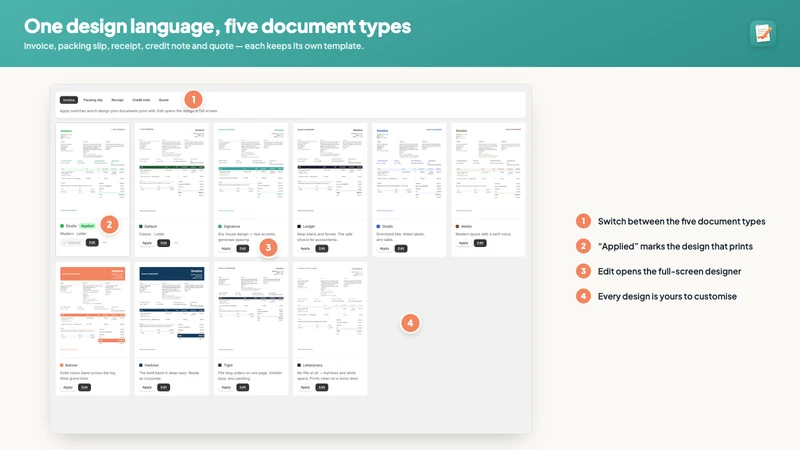Open the Letterpress invoice preview thumbnail
Screen dimensions: 800x450
point(330,310)
